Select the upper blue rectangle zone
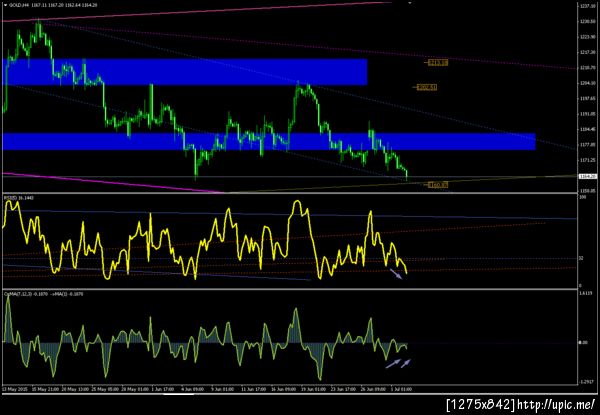Viewport: 600px width, 415px height. [x=185, y=72]
